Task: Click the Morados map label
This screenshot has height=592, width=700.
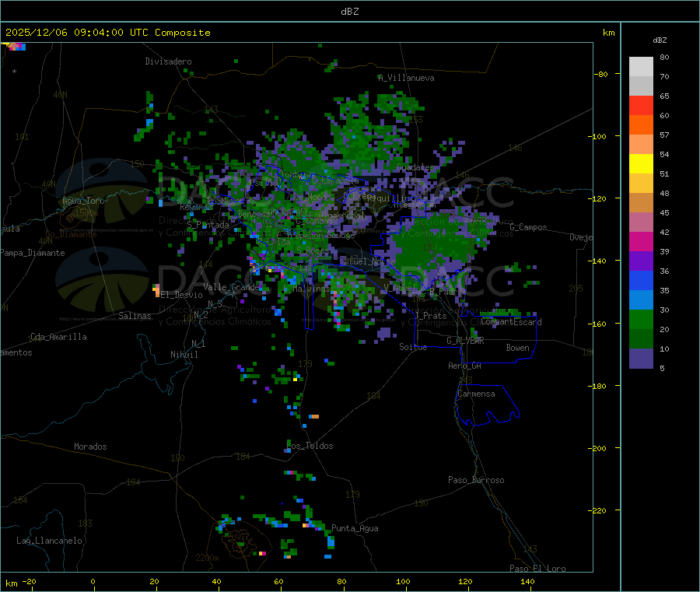Action: click(90, 447)
